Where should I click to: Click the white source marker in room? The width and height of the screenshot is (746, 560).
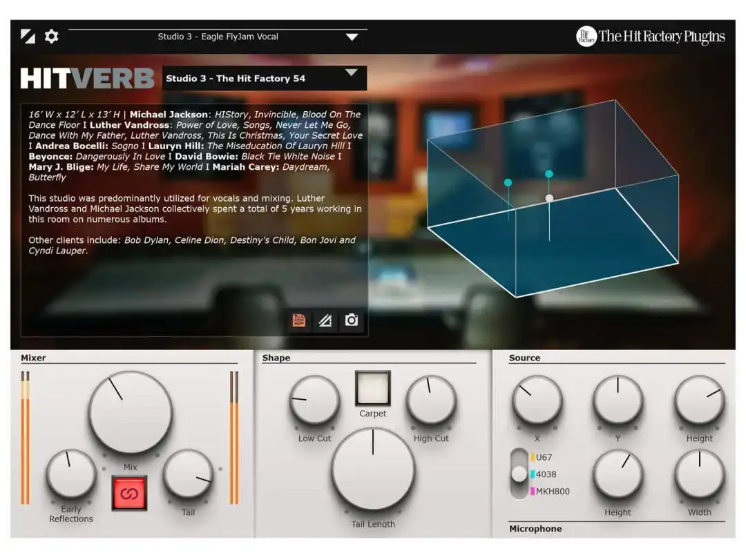[x=549, y=198]
